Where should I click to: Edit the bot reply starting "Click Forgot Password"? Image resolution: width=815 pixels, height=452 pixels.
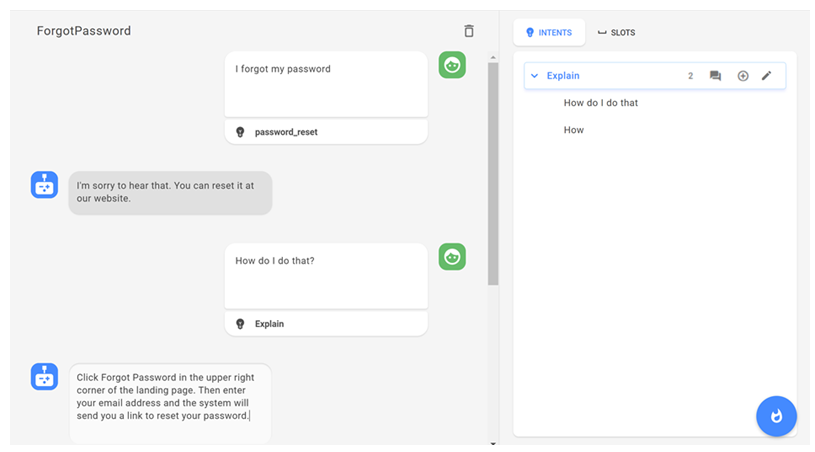(170, 403)
